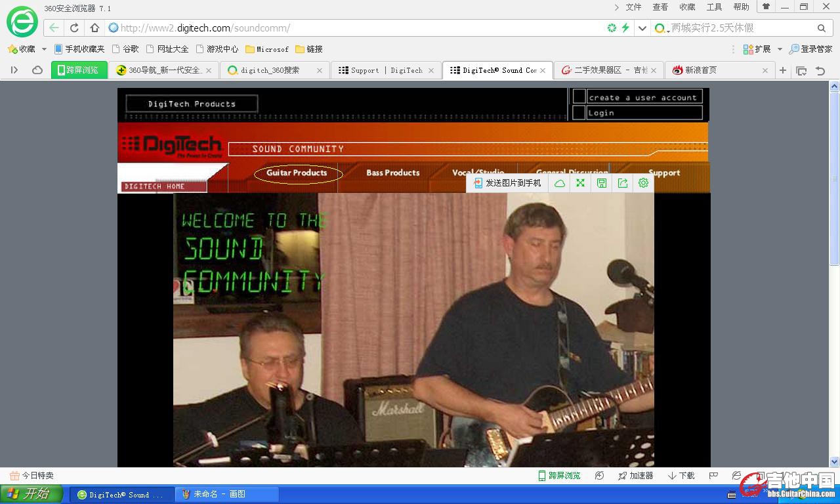Go to browser home page icon
The image size is (840, 504).
[x=94, y=28]
